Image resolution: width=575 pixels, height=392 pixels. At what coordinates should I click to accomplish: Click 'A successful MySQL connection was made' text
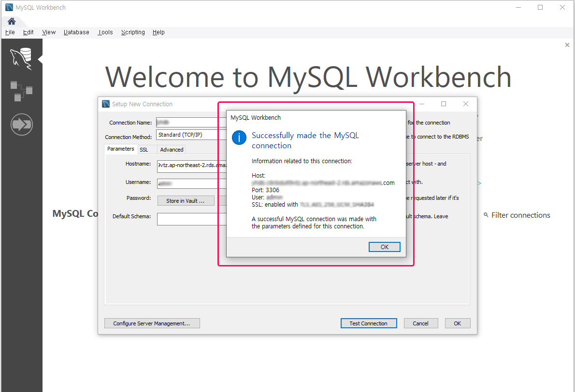[314, 223]
